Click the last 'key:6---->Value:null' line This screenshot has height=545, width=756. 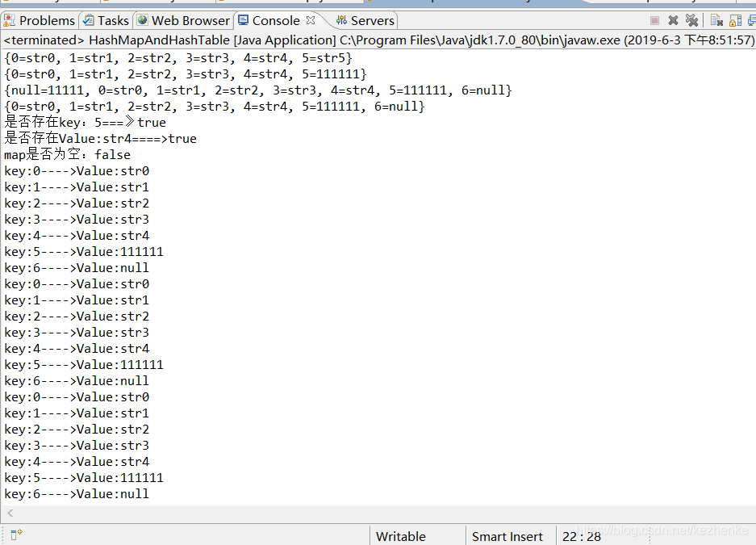[x=77, y=494]
